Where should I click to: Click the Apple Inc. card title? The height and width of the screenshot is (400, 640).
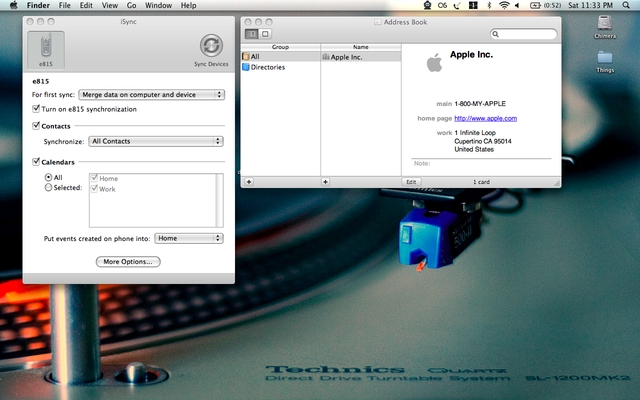(471, 55)
